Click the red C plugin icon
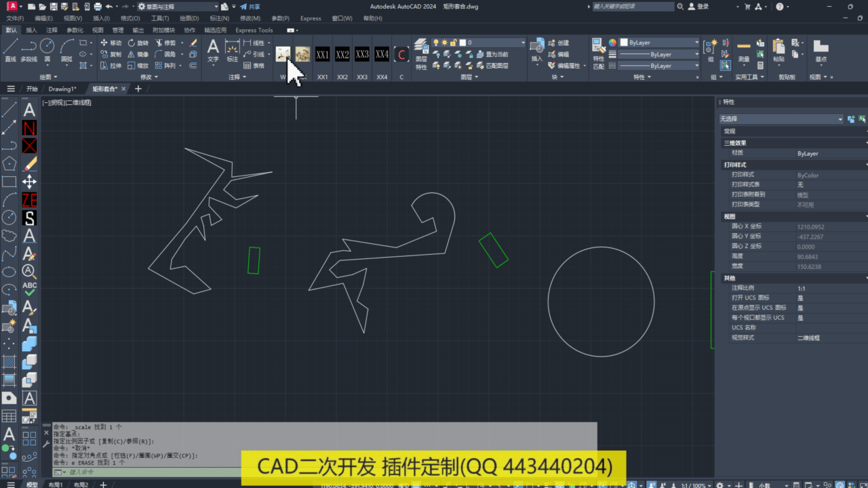 [401, 54]
